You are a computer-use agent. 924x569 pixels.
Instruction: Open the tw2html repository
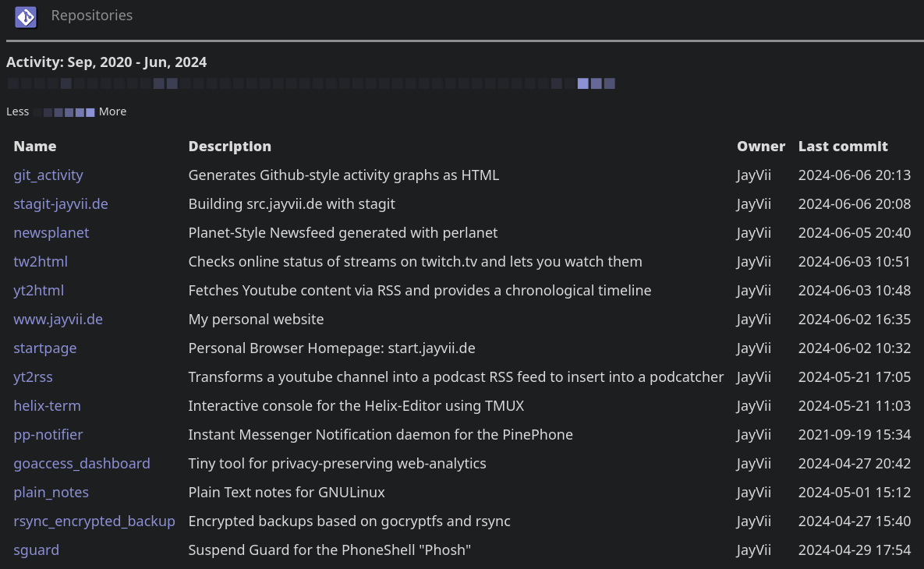(x=41, y=262)
